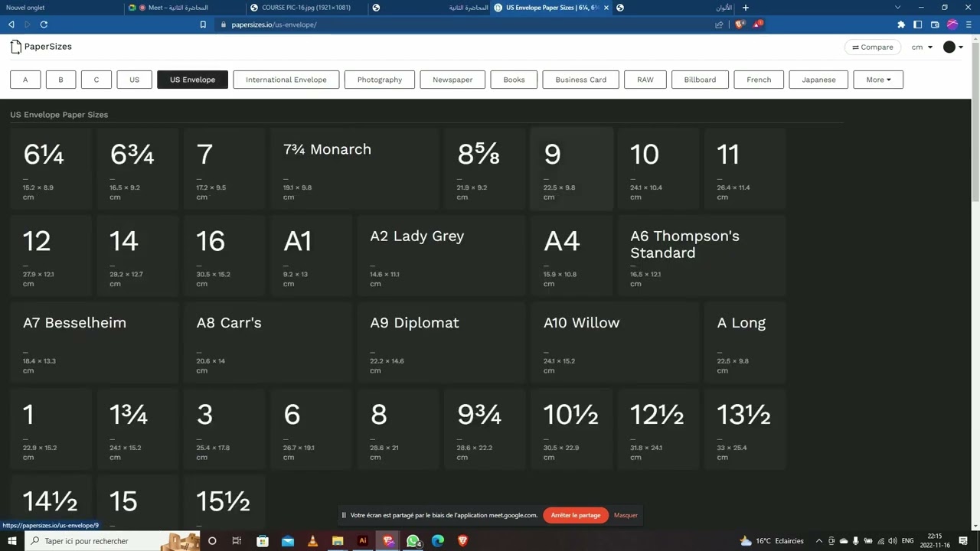Open the A7 Besselheim envelope card
This screenshot has height=551, width=980.
click(94, 341)
